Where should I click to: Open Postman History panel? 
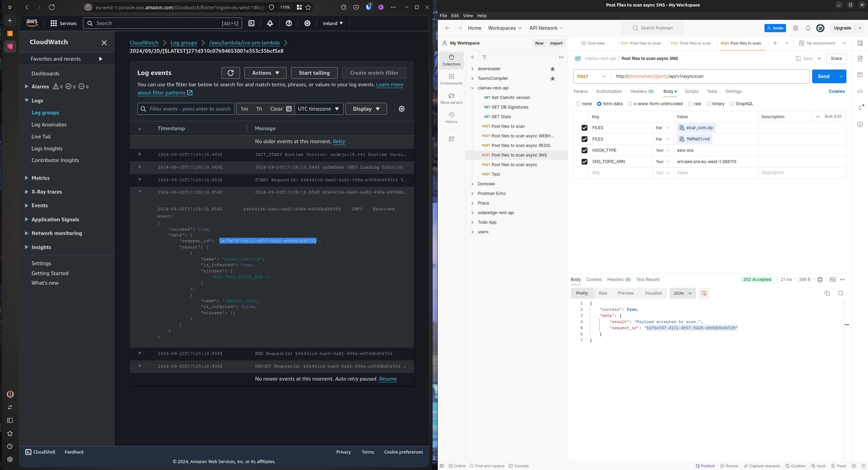451,118
